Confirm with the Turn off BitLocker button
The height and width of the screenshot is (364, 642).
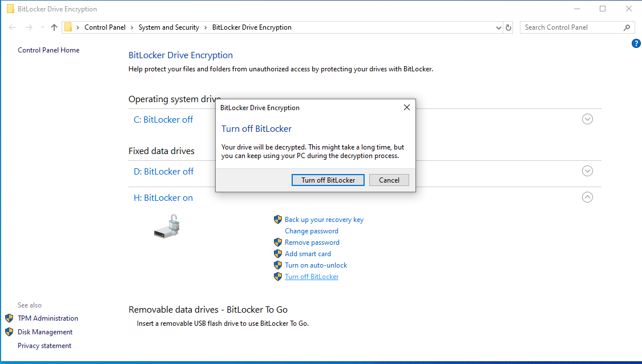coord(328,180)
